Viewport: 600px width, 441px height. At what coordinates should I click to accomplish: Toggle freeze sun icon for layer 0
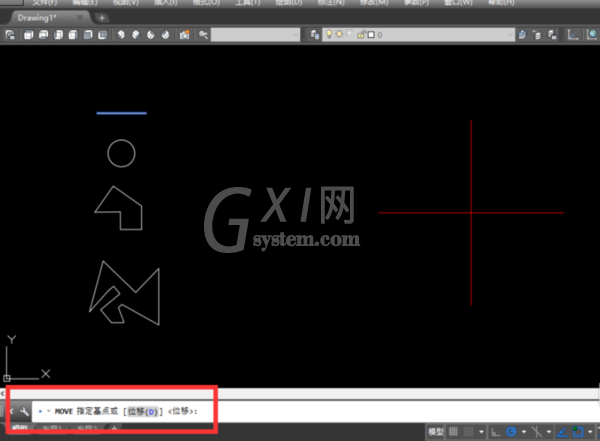[x=339, y=34]
